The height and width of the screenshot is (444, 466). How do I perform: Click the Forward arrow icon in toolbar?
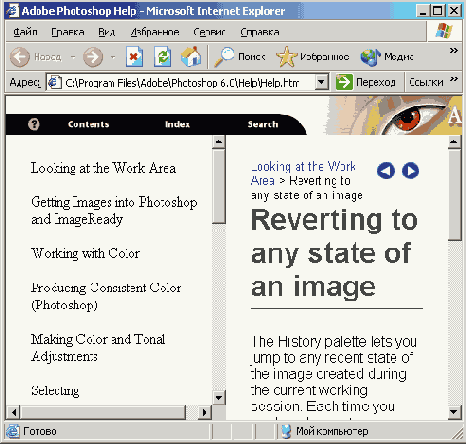tap(93, 57)
